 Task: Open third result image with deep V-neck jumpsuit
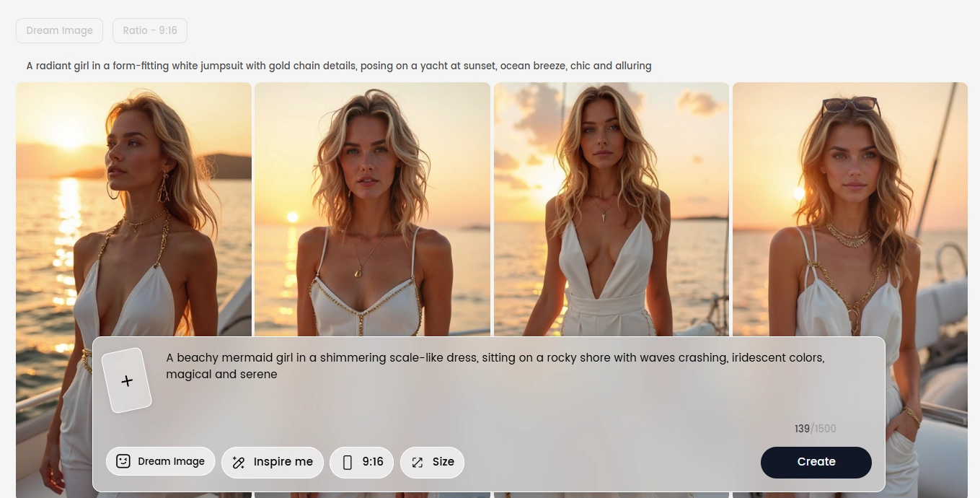(x=611, y=209)
